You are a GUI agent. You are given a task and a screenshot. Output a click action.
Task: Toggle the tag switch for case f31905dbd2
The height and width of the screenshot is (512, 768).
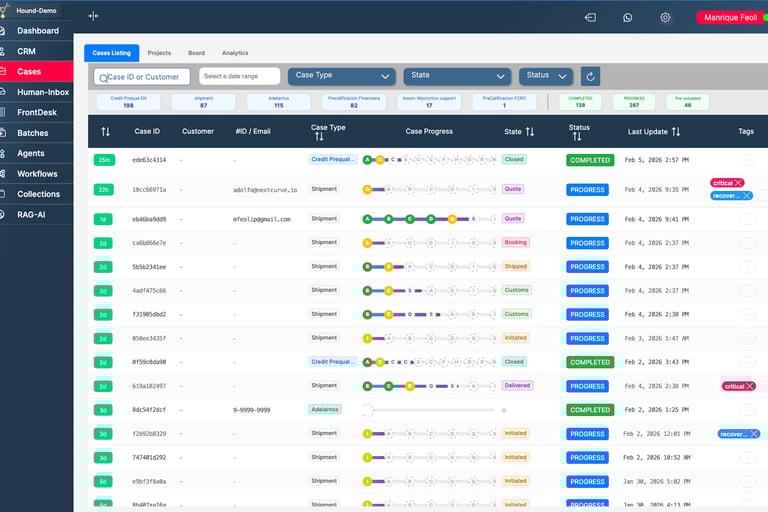(747, 315)
